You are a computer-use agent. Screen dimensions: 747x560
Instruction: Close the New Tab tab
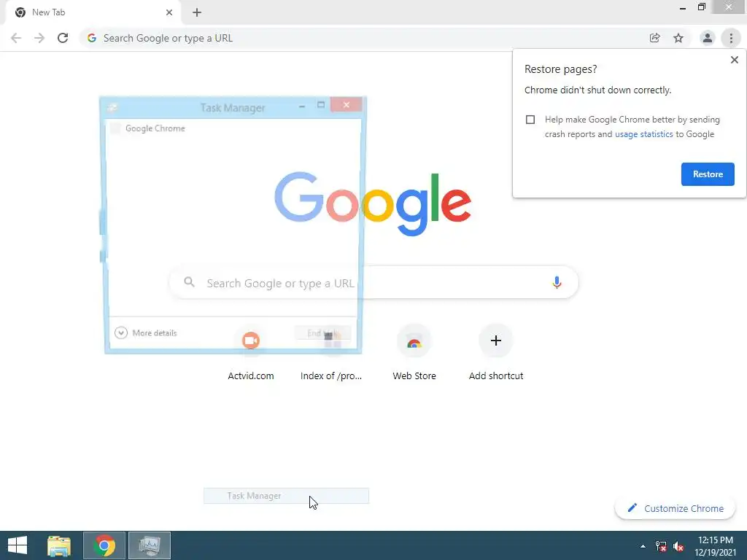click(169, 12)
